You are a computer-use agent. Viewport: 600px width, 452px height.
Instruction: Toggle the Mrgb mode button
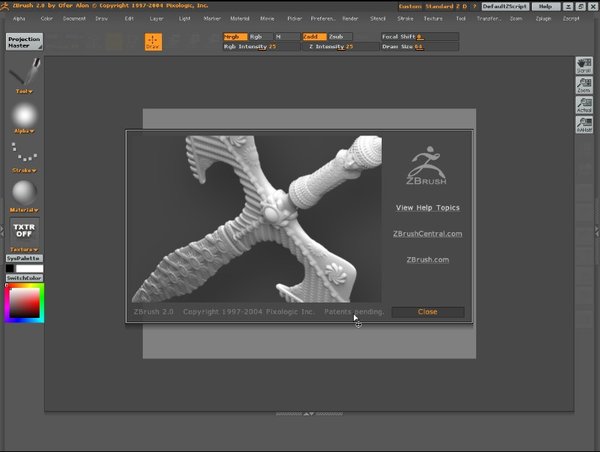tap(235, 36)
